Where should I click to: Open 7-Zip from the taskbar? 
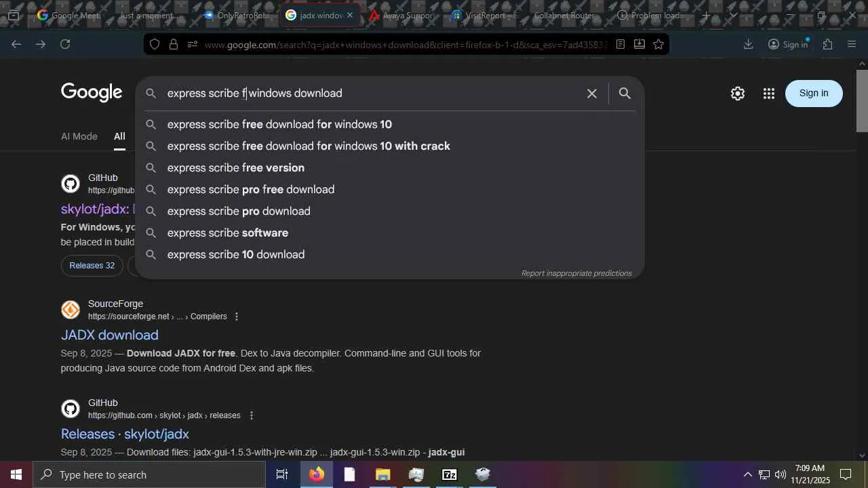click(449, 474)
